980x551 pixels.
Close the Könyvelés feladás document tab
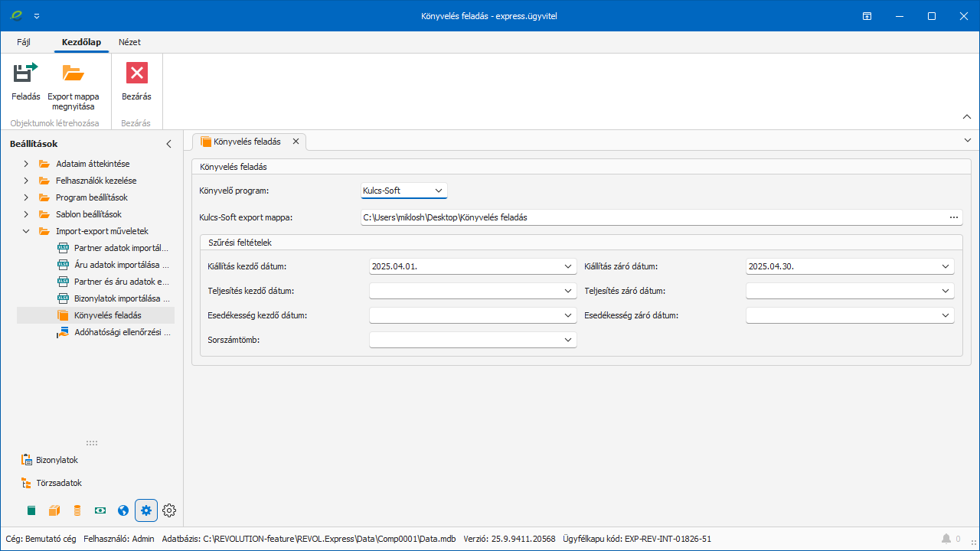[x=296, y=142]
